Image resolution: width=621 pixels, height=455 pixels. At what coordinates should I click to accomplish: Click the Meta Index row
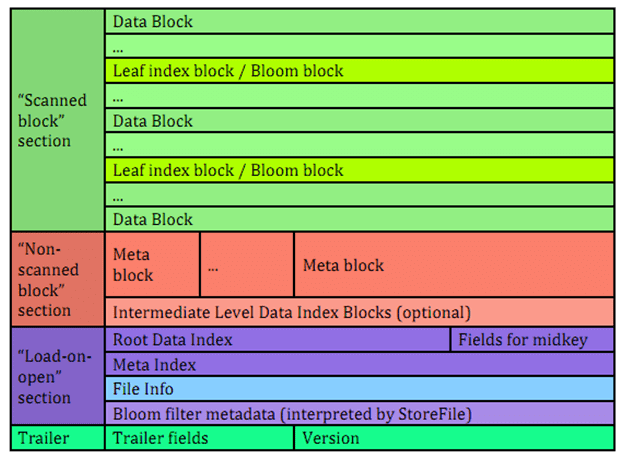(359, 364)
